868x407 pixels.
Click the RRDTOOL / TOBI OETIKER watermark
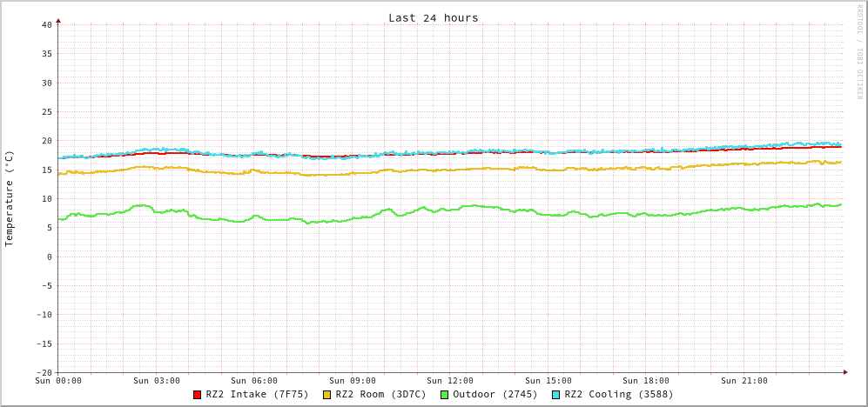858,51
